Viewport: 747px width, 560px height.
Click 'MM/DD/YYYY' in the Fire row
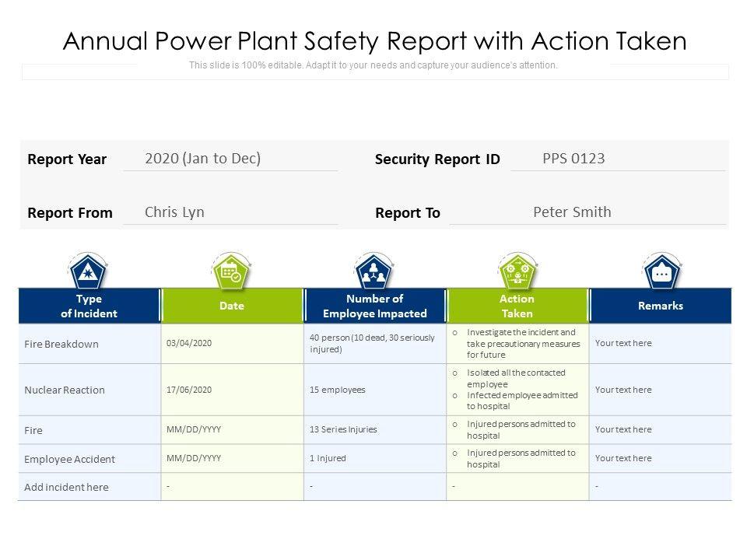194,429
